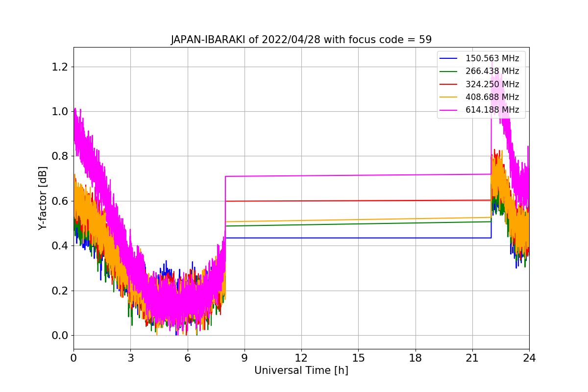588x392 pixels.
Task: Click the magenta line sample in the legend
Action: pos(449,110)
